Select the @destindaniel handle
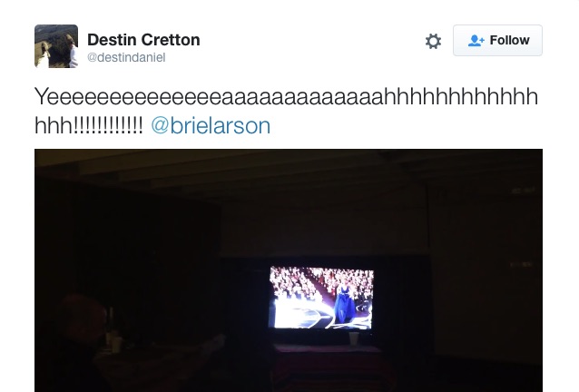This screenshot has height=392, width=579. 126,57
